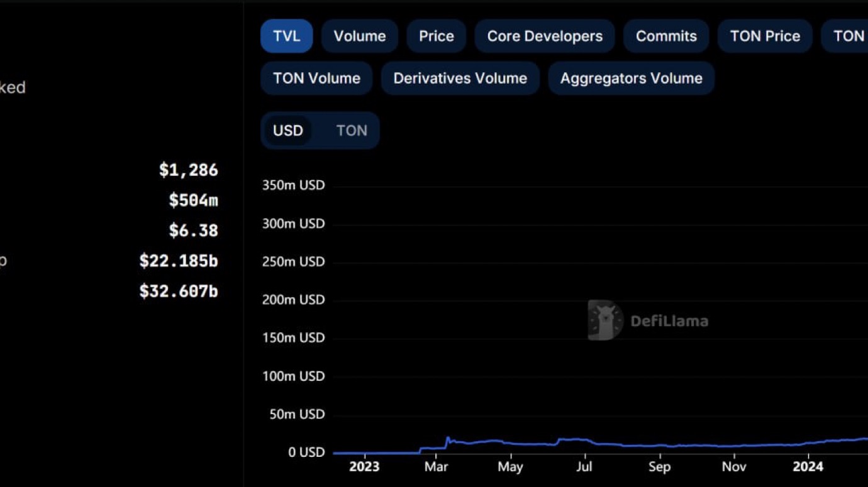Enable the TON Price metric
868x487 pixels.
click(765, 36)
